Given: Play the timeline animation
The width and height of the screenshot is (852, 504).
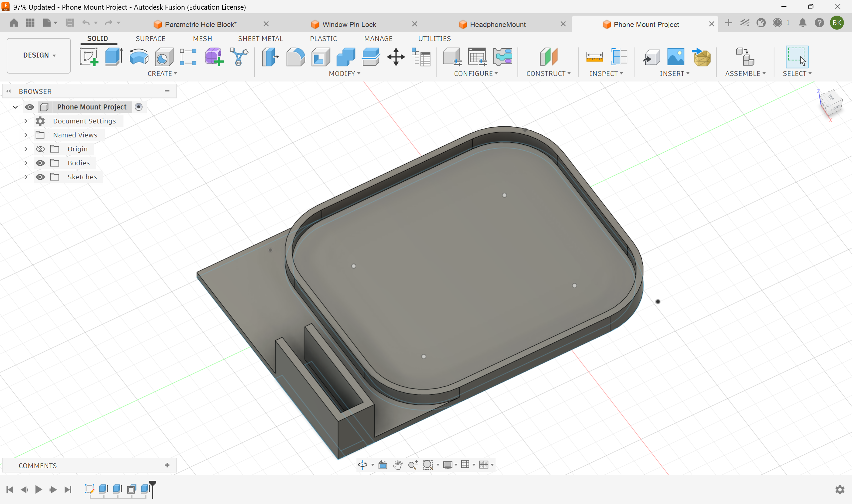Looking at the screenshot, I should point(38,489).
